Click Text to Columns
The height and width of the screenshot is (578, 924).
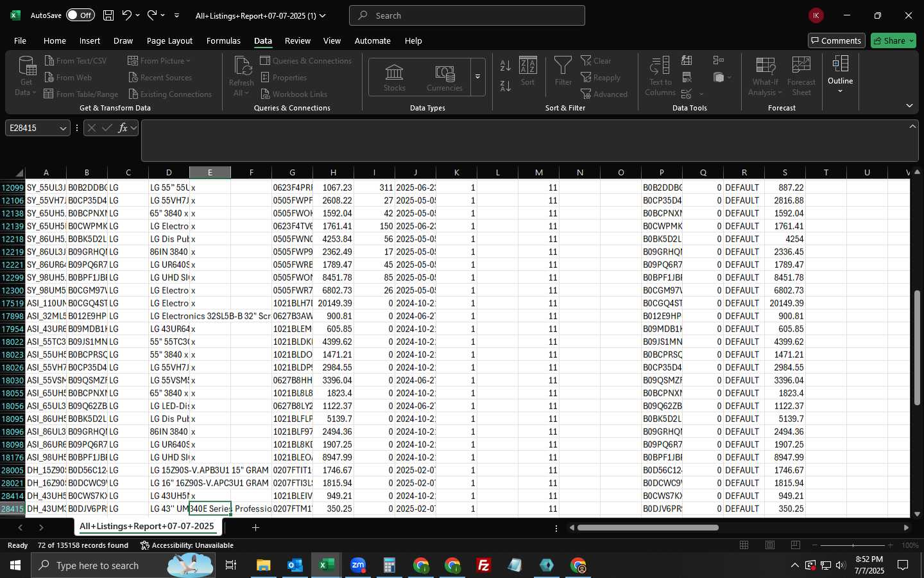tap(660, 76)
